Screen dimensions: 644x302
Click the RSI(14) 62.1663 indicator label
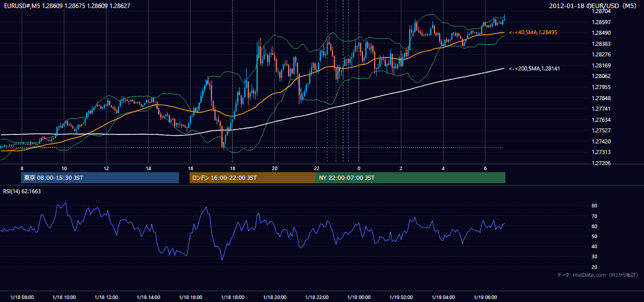pyautogui.click(x=22, y=191)
